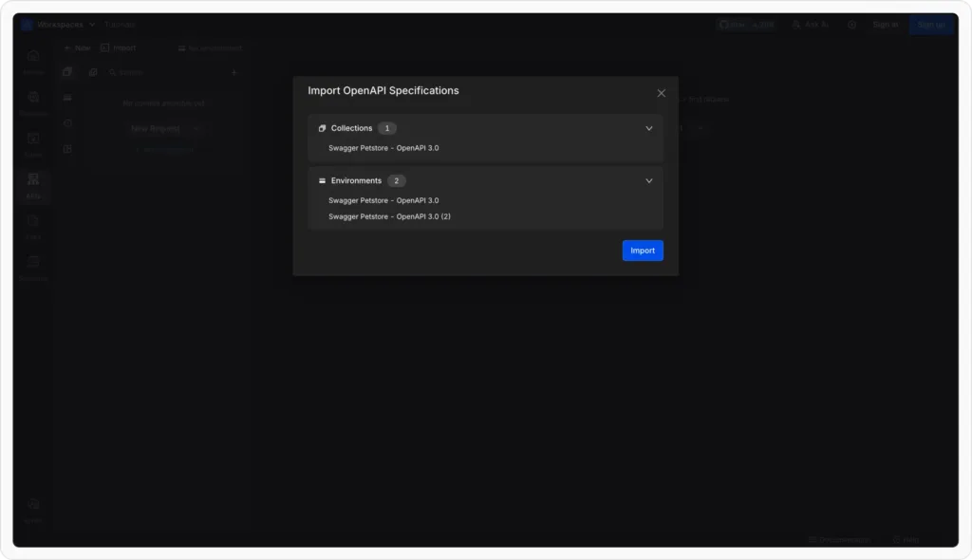Collapse the Collections section in the dialog
The height and width of the screenshot is (560, 972).
(x=649, y=127)
